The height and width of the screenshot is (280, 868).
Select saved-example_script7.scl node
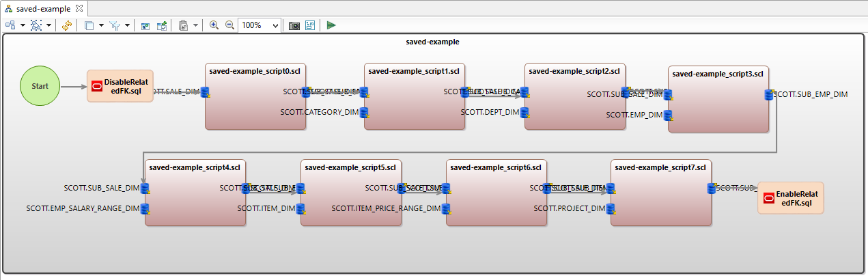[x=661, y=193]
